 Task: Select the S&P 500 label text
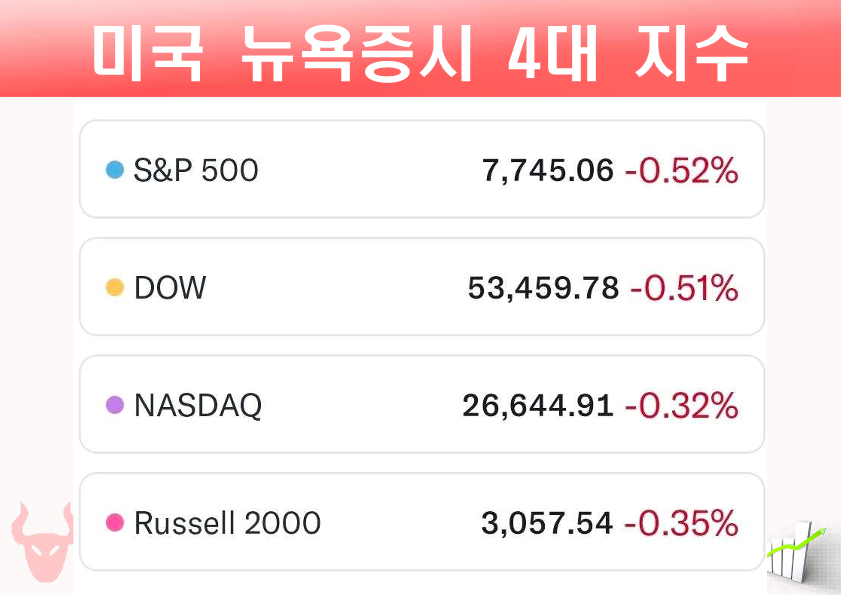pyautogui.click(x=196, y=170)
